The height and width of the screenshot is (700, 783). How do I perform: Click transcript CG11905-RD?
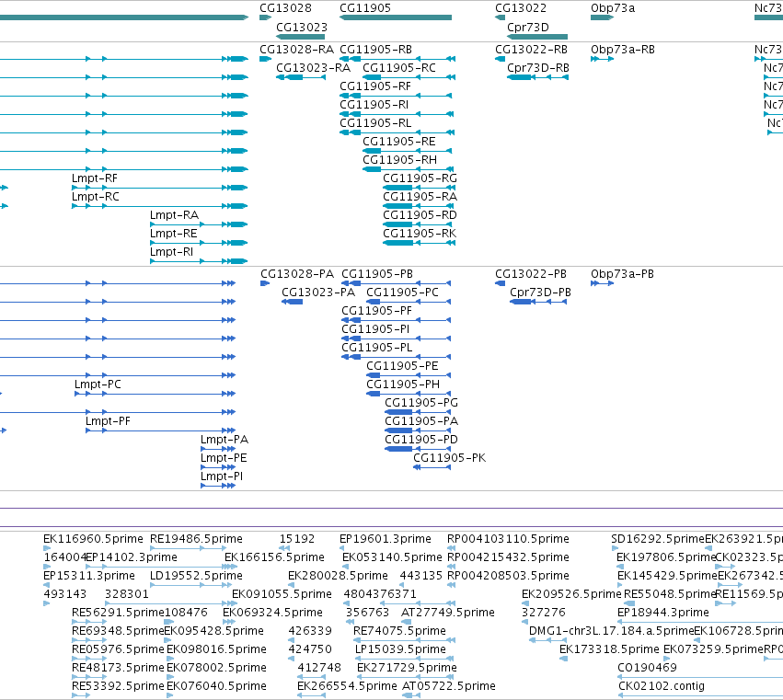(x=420, y=215)
